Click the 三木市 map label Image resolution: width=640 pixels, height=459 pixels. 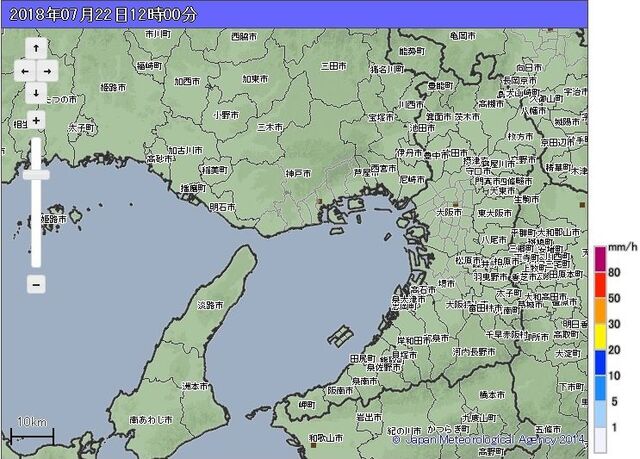270,127
